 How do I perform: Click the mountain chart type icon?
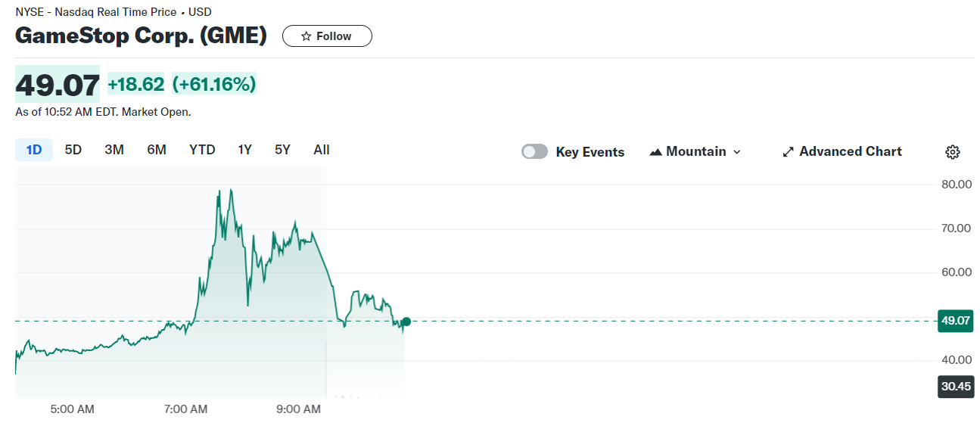pos(656,152)
